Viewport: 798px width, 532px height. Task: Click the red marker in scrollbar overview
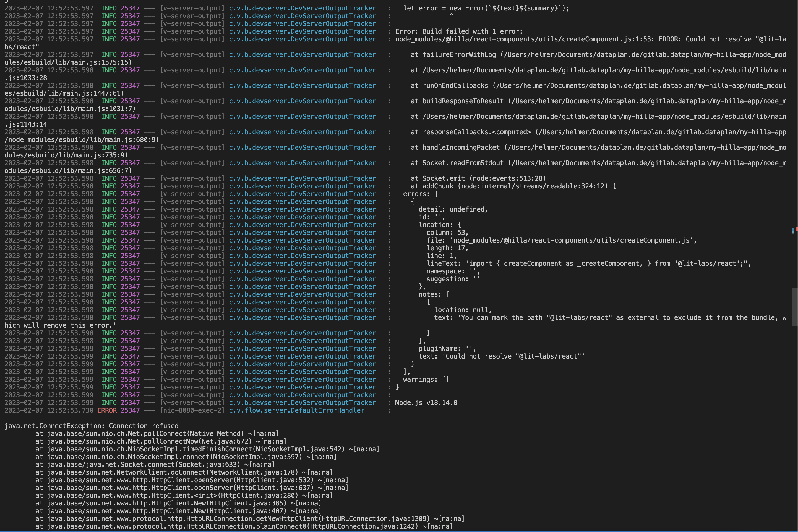[797, 229]
